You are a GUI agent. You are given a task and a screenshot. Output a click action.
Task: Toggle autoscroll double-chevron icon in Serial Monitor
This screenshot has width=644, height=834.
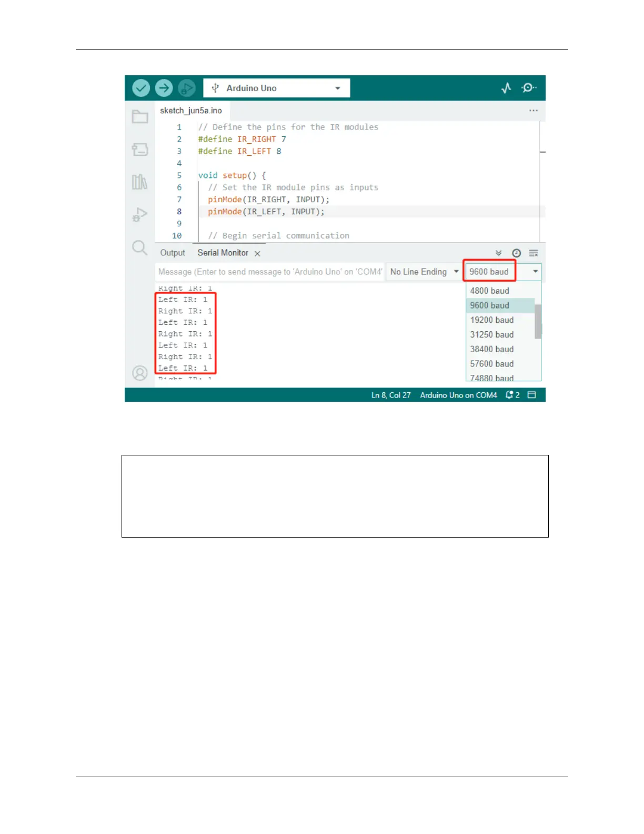(x=499, y=253)
